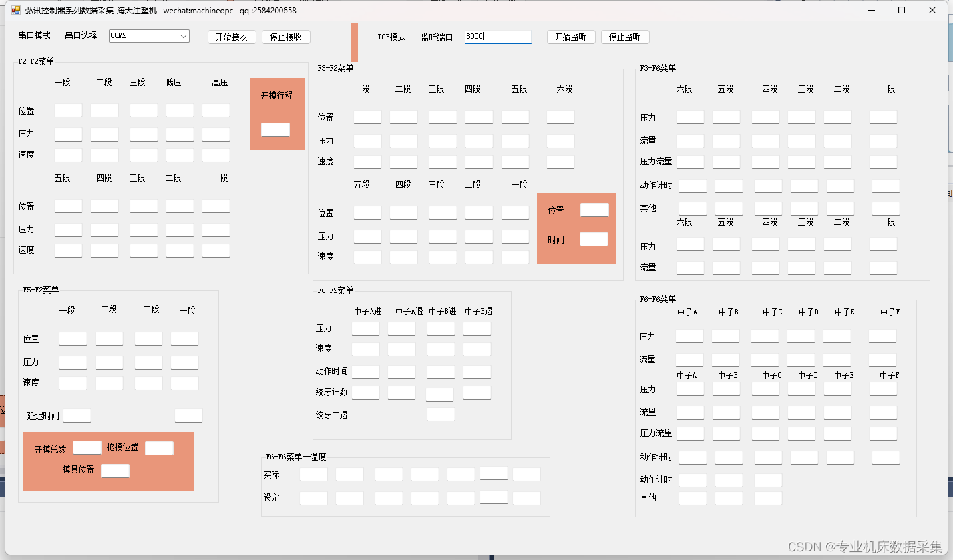Click the 时间 field in F3-F2 orange box
953x560 pixels.
[594, 239]
